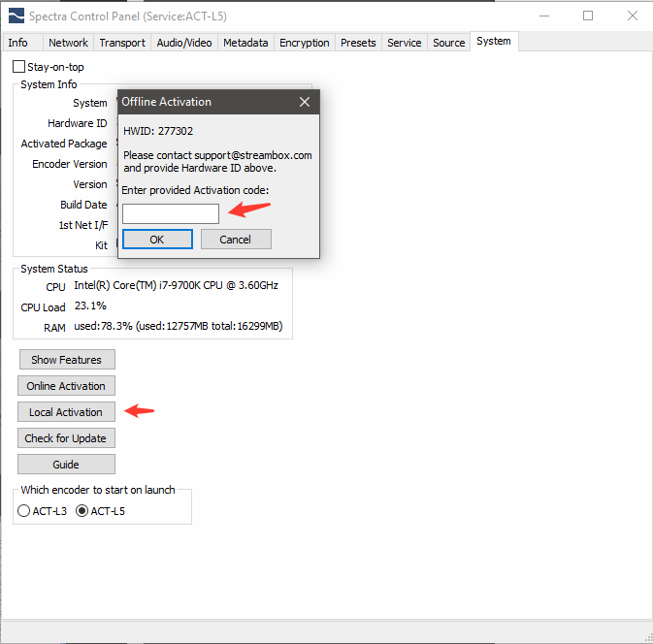653x644 pixels.
Task: Click the Online Activation button
Action: click(66, 386)
